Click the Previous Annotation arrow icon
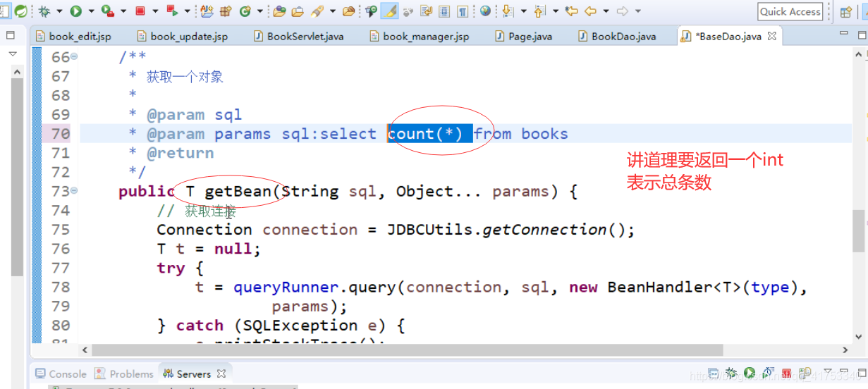Image resolution: width=868 pixels, height=389 pixels. click(539, 11)
